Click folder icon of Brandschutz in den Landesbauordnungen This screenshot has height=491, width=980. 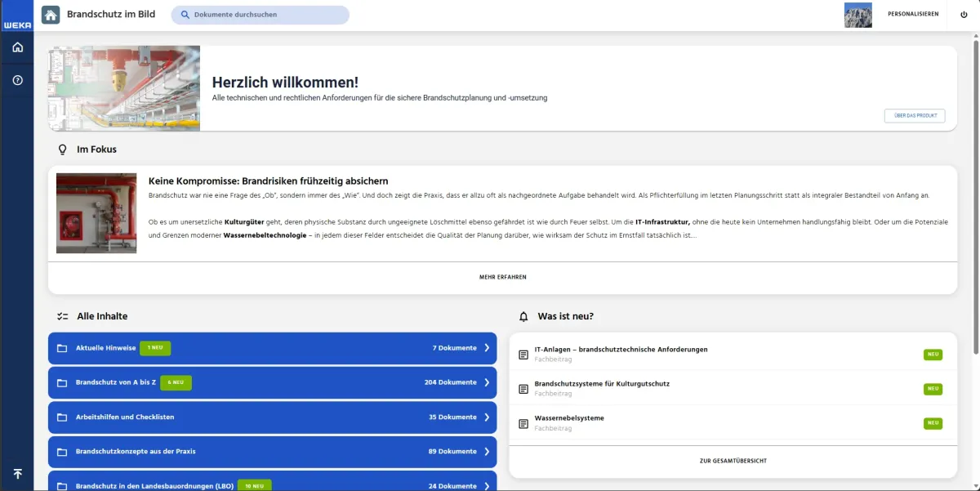click(x=62, y=485)
